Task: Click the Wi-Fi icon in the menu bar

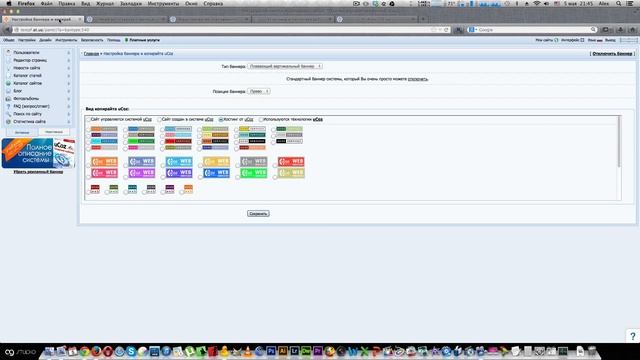Action: click(537, 3)
